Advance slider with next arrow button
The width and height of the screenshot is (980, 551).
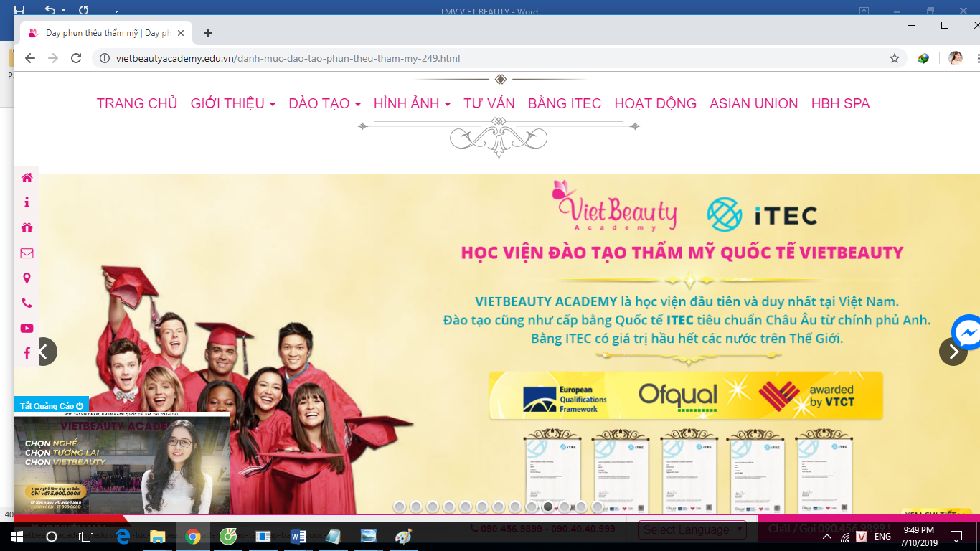click(953, 352)
